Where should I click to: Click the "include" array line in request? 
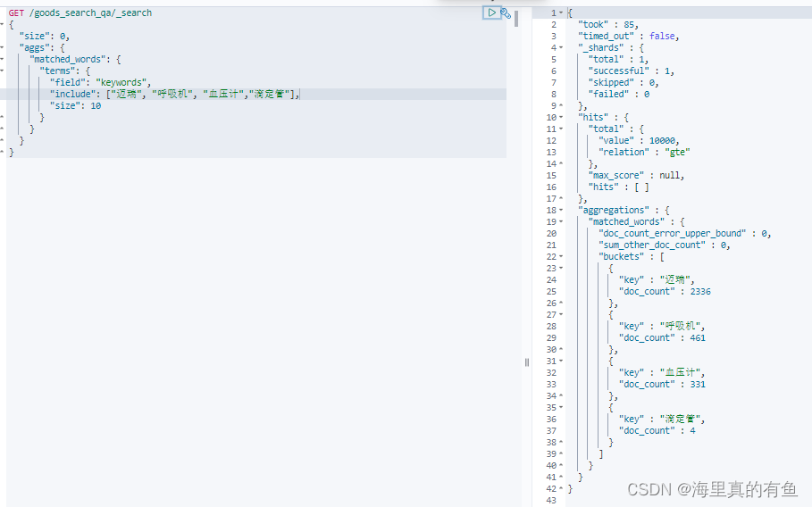[174, 94]
